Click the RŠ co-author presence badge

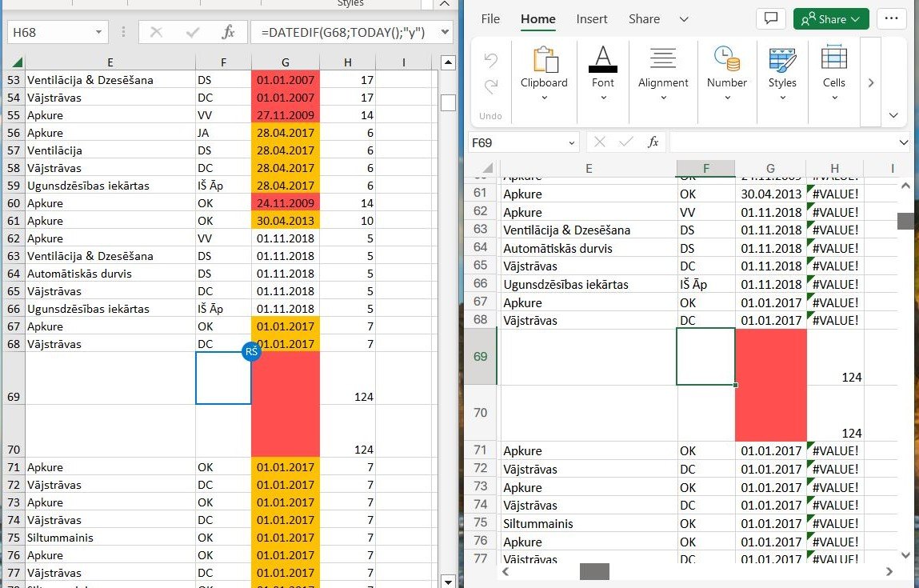[x=251, y=352]
